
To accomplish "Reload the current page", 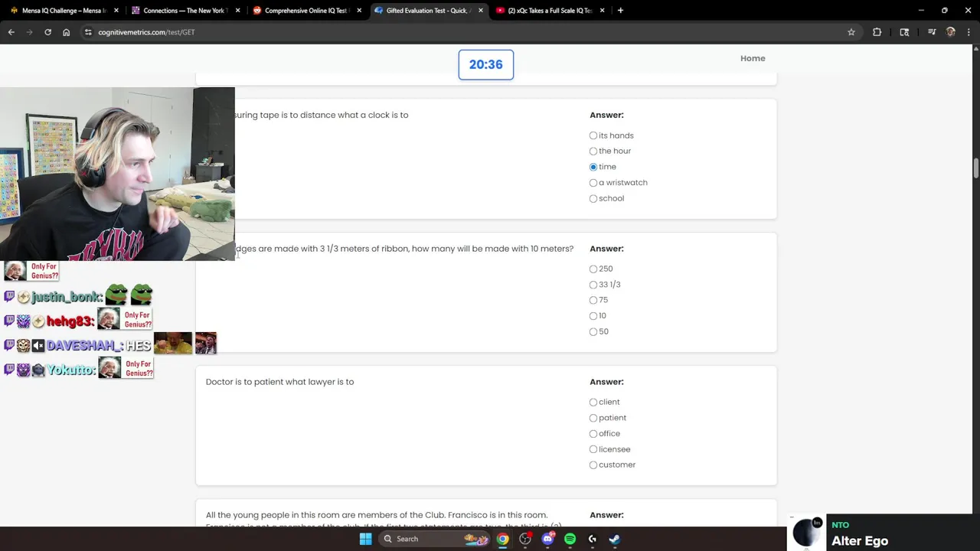I will [x=47, y=32].
